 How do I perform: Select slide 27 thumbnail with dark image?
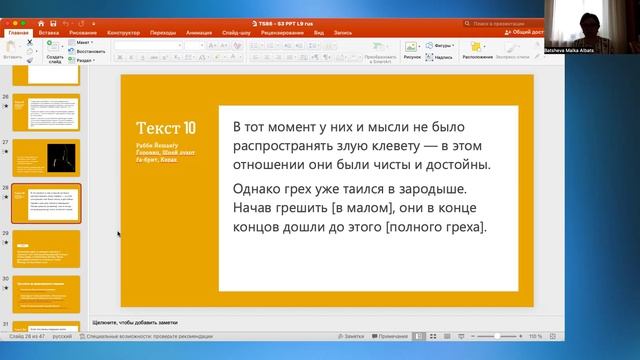pyautogui.click(x=46, y=158)
